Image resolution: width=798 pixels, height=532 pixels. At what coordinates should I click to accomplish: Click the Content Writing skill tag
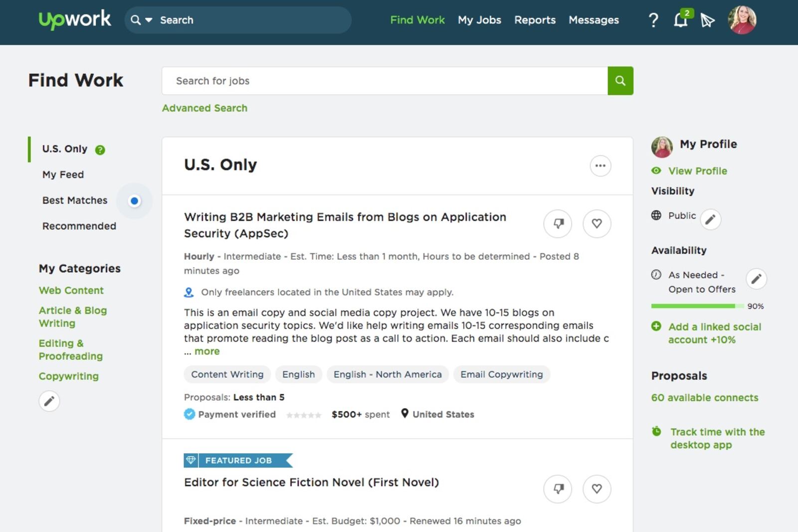pos(227,374)
